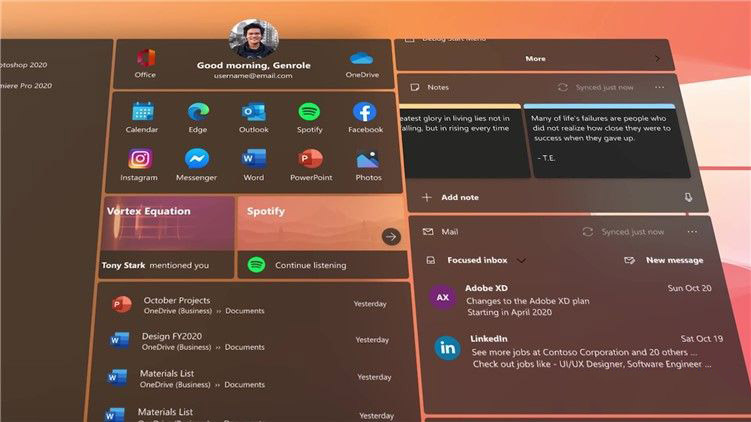Click the green Spotify logo by Continue listening
The image size is (751, 422).
pyautogui.click(x=256, y=264)
